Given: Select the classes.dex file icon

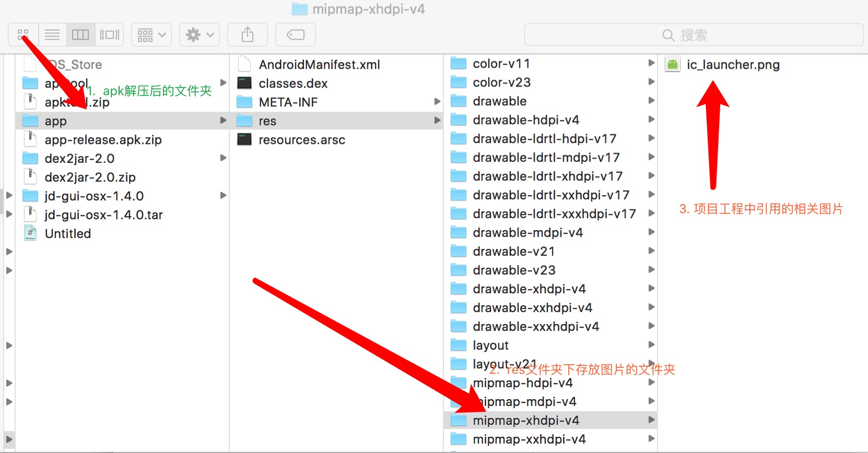Looking at the screenshot, I should [x=244, y=83].
